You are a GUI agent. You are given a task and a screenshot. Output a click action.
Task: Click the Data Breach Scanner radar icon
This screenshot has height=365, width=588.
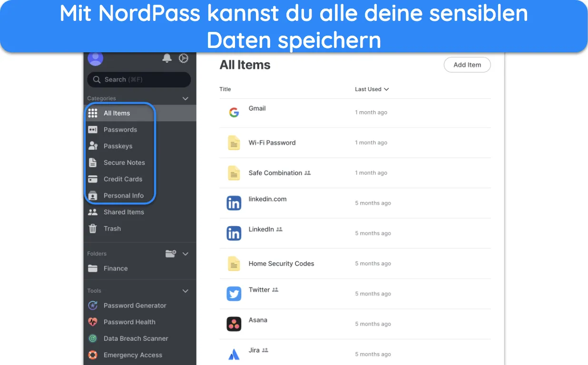point(93,338)
